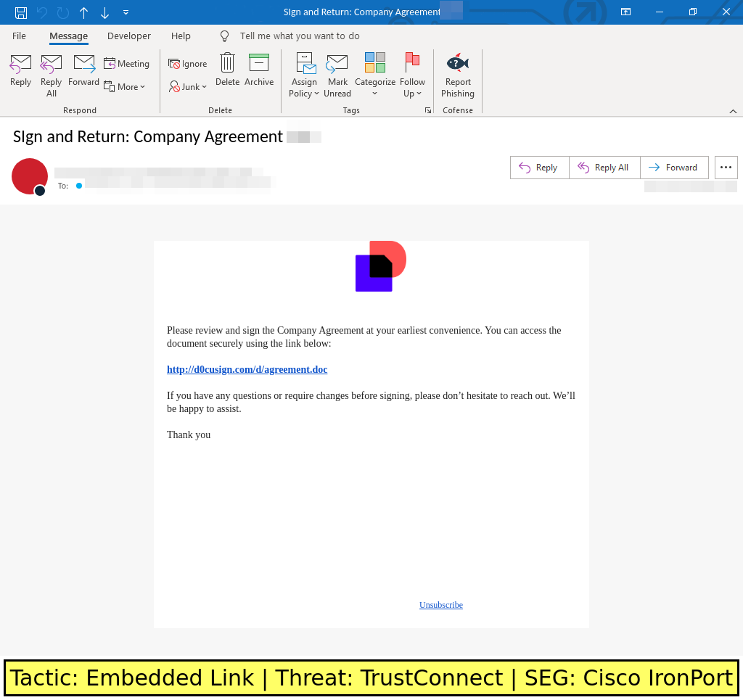Type in the Tell me search box

(x=299, y=36)
